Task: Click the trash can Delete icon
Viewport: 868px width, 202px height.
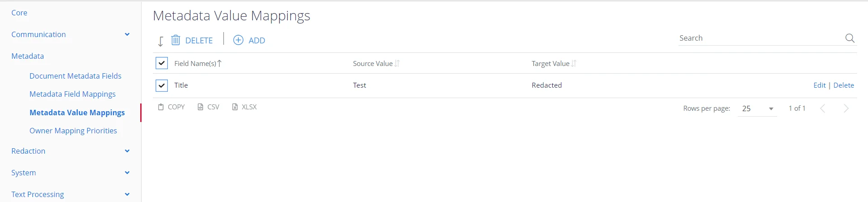Action: (x=175, y=40)
